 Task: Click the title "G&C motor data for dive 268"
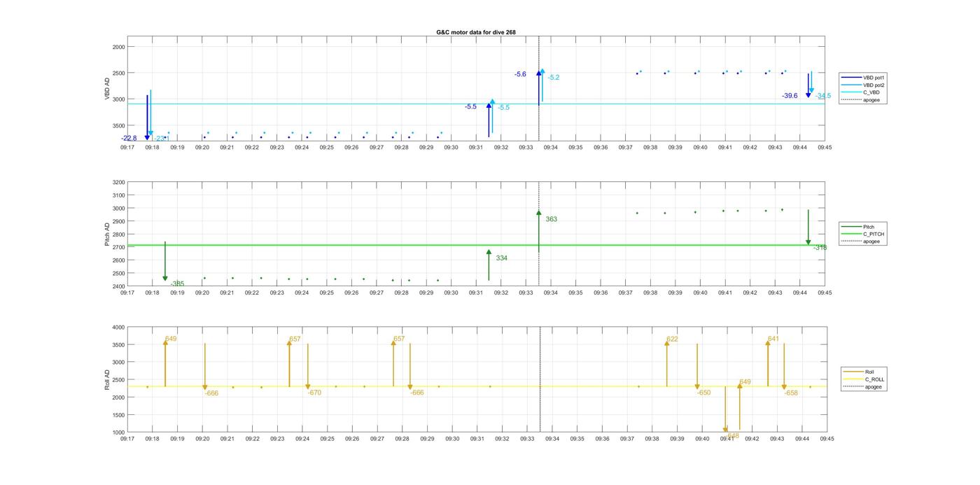point(476,32)
